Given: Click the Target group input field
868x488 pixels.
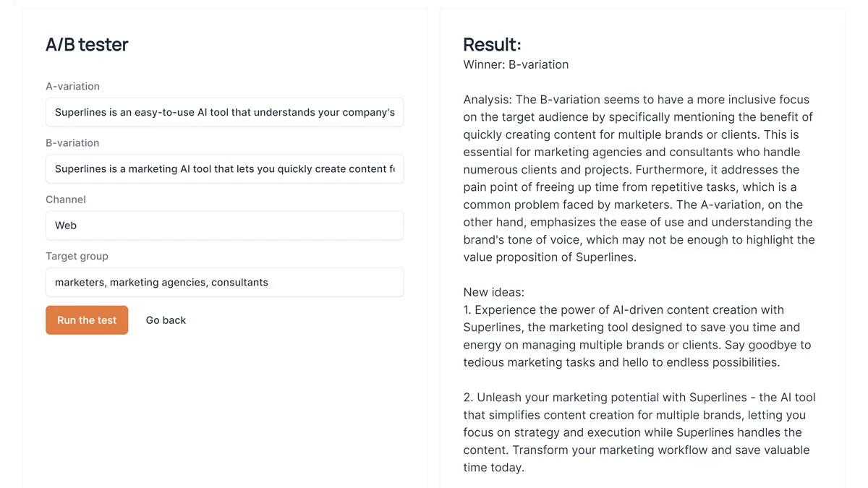Looking at the screenshot, I should click(224, 282).
